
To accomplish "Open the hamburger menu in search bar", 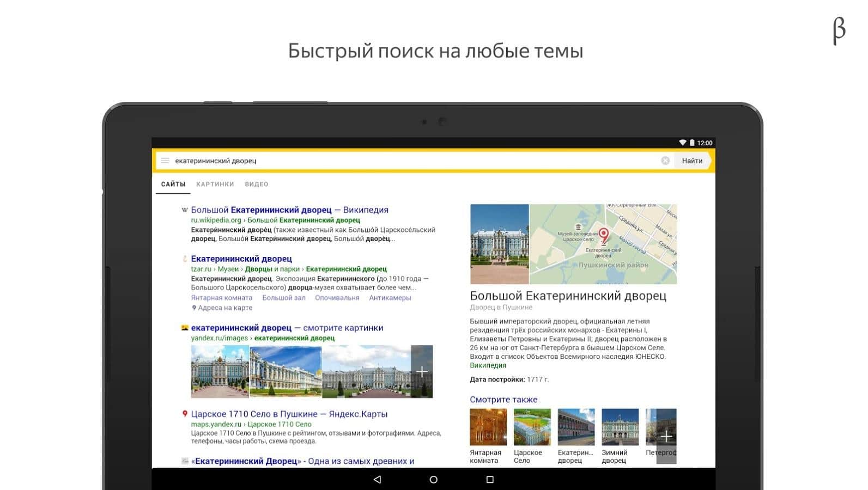I will (x=165, y=161).
